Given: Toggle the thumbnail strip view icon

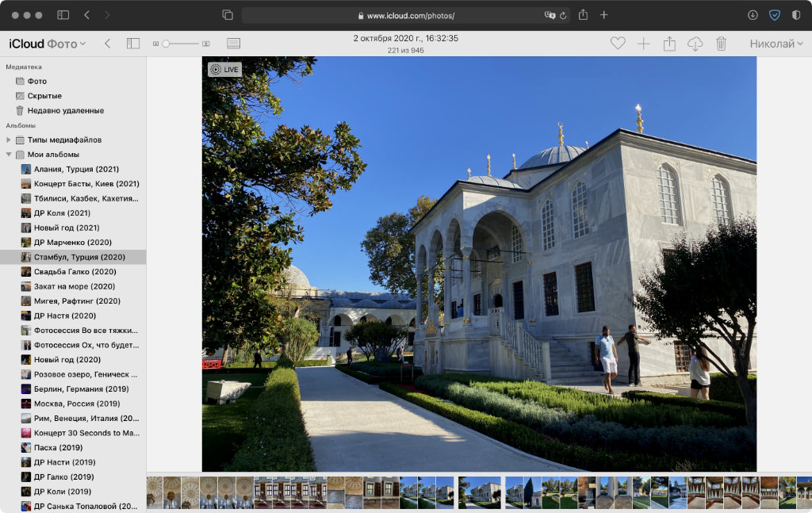Looking at the screenshot, I should pyautogui.click(x=234, y=44).
